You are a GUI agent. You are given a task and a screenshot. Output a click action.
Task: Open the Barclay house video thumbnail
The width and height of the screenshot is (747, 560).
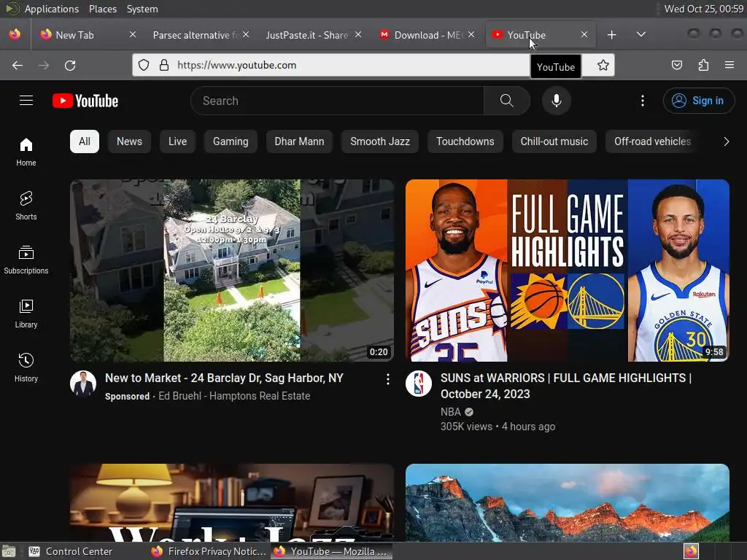tap(232, 271)
